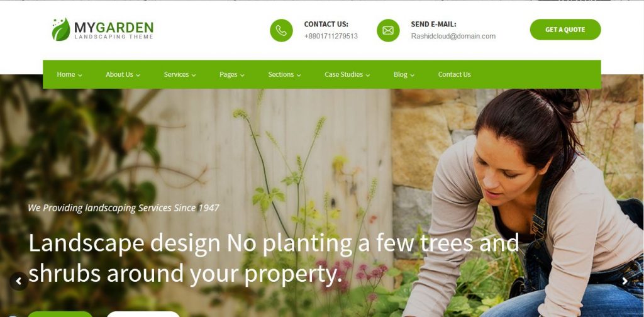Image resolution: width=644 pixels, height=317 pixels.
Task: Click the MyGarden leaf logo
Action: pyautogui.click(x=61, y=30)
